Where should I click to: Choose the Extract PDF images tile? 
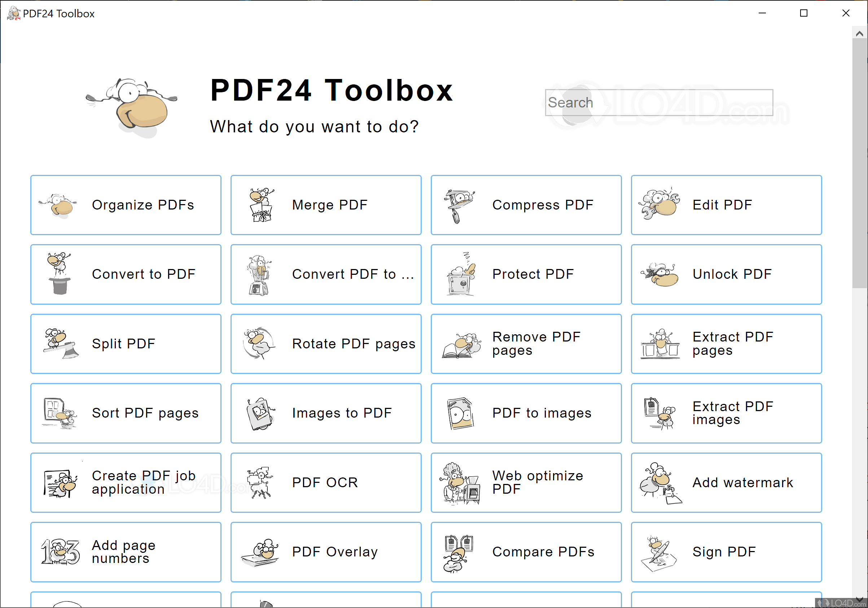click(x=726, y=413)
